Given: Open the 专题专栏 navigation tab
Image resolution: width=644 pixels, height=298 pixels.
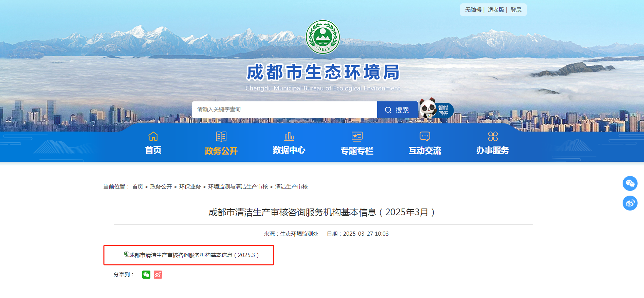Looking at the screenshot, I should click(x=357, y=151).
